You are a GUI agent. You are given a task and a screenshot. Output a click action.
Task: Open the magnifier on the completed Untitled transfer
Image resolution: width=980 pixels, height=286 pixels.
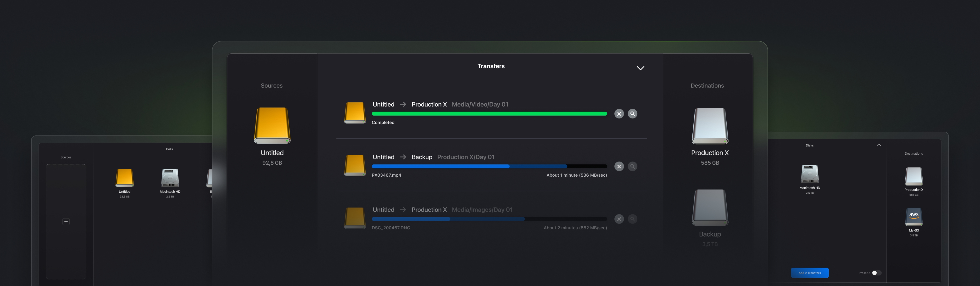(x=633, y=113)
